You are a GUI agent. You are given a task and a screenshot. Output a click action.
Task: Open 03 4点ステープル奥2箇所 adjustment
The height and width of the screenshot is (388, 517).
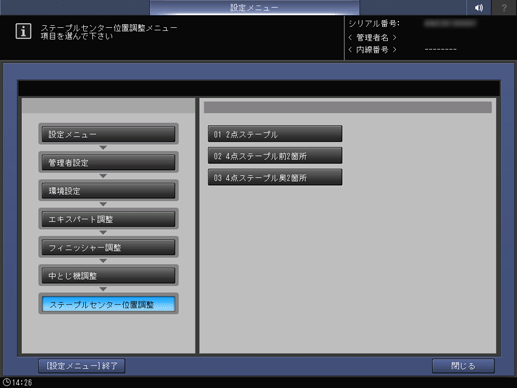point(275,177)
